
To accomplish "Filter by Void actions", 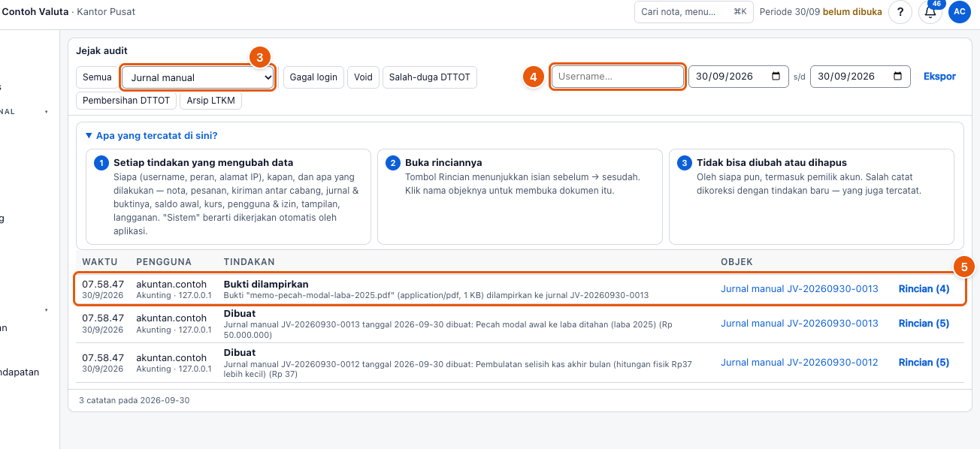I will [363, 77].
